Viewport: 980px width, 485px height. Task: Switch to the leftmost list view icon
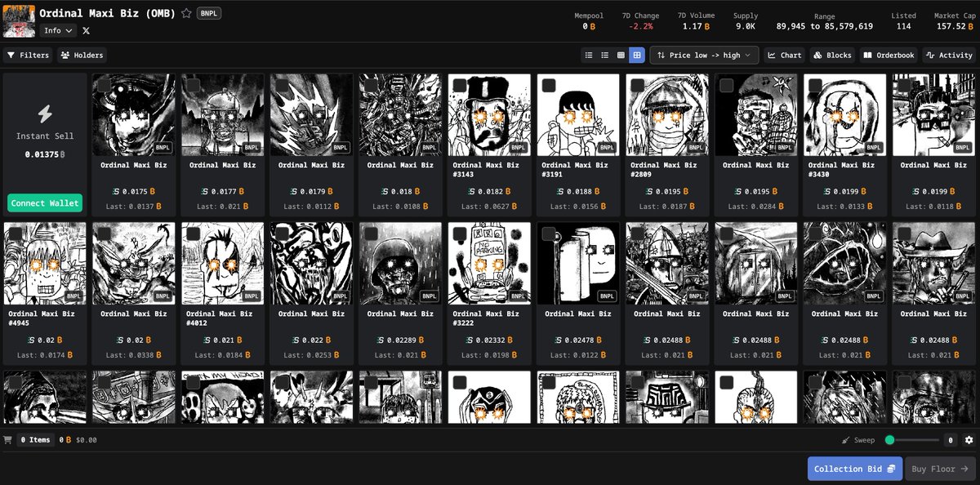click(588, 55)
